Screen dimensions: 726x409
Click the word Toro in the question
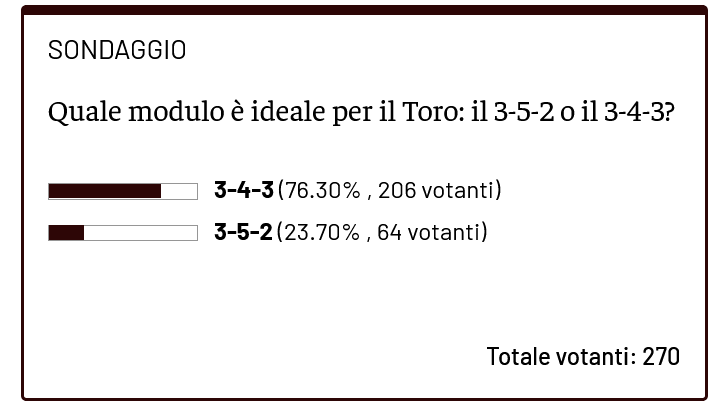pyautogui.click(x=429, y=112)
